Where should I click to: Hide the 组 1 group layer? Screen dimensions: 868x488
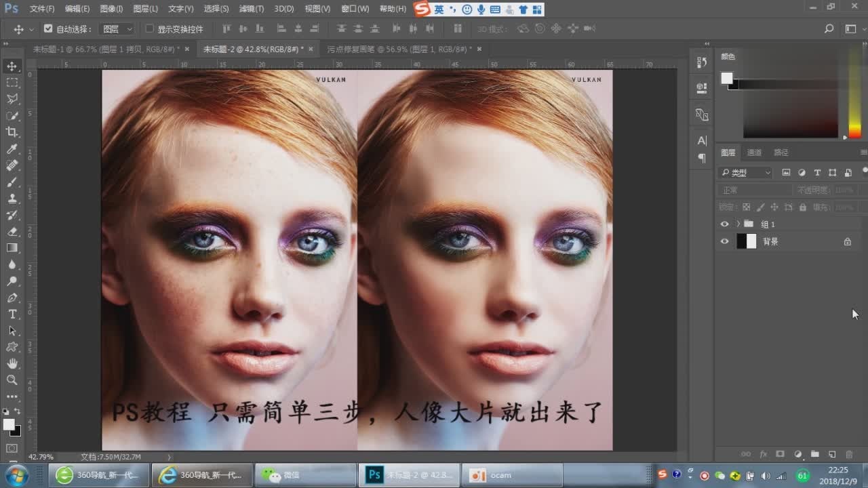[x=725, y=224]
